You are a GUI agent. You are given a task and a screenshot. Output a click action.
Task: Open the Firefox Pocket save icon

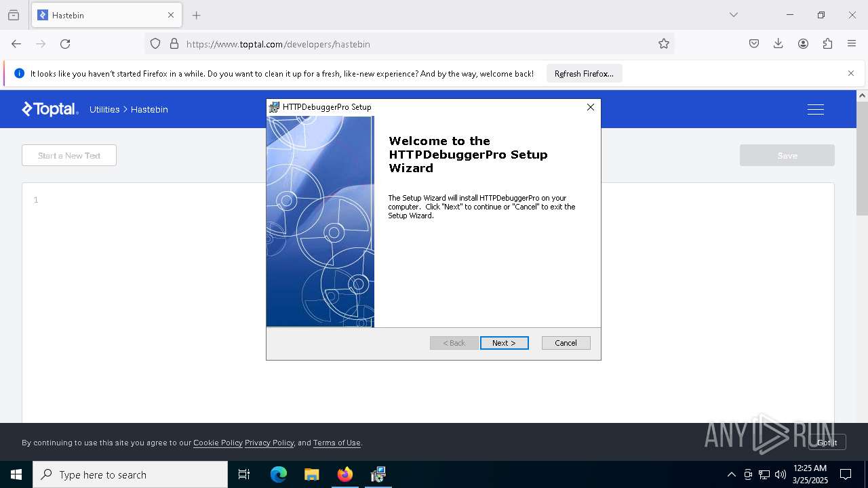[754, 44]
